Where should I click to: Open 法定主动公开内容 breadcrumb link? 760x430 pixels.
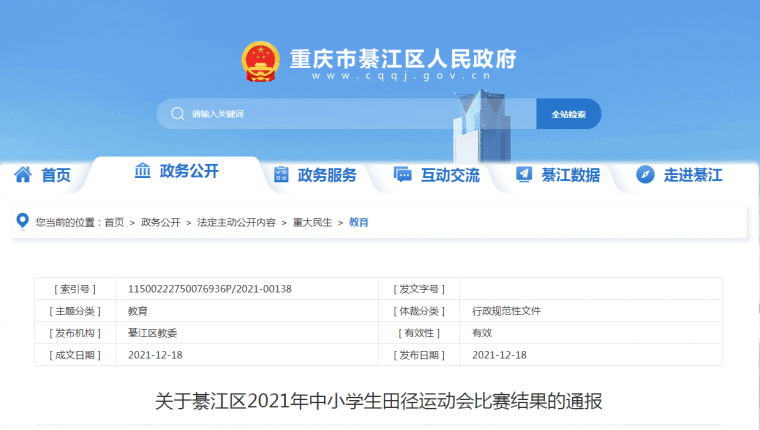click(236, 222)
